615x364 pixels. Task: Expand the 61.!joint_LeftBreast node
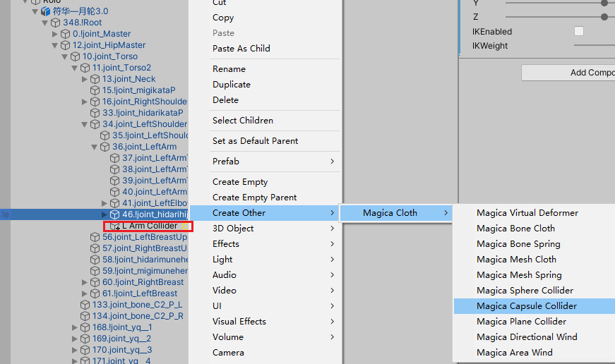(x=85, y=293)
